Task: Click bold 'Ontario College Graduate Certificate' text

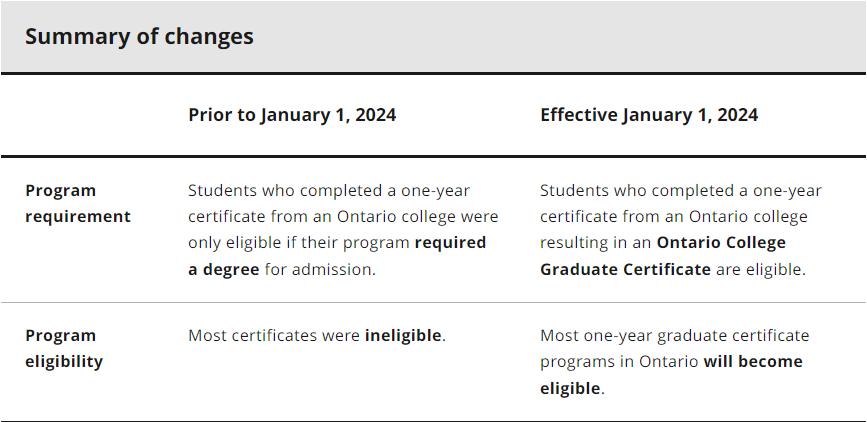Action: point(662,256)
